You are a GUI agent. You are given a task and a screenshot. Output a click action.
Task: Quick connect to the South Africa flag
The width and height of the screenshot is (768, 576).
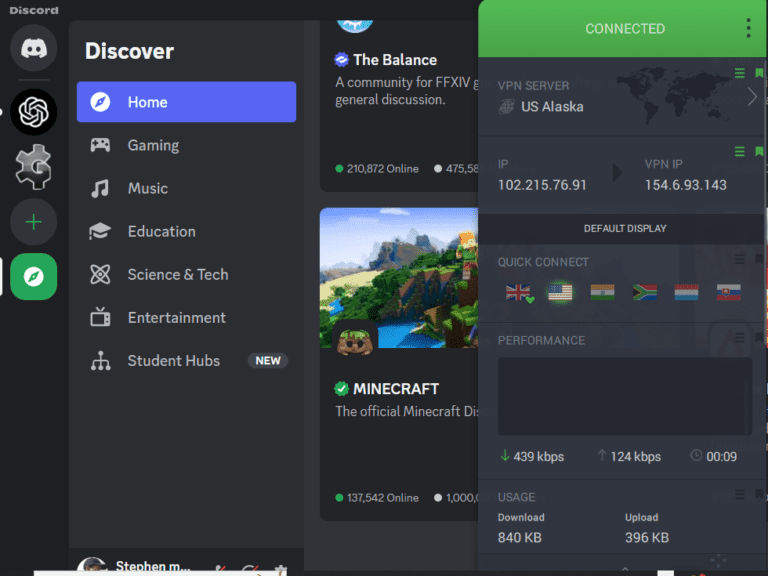645,292
